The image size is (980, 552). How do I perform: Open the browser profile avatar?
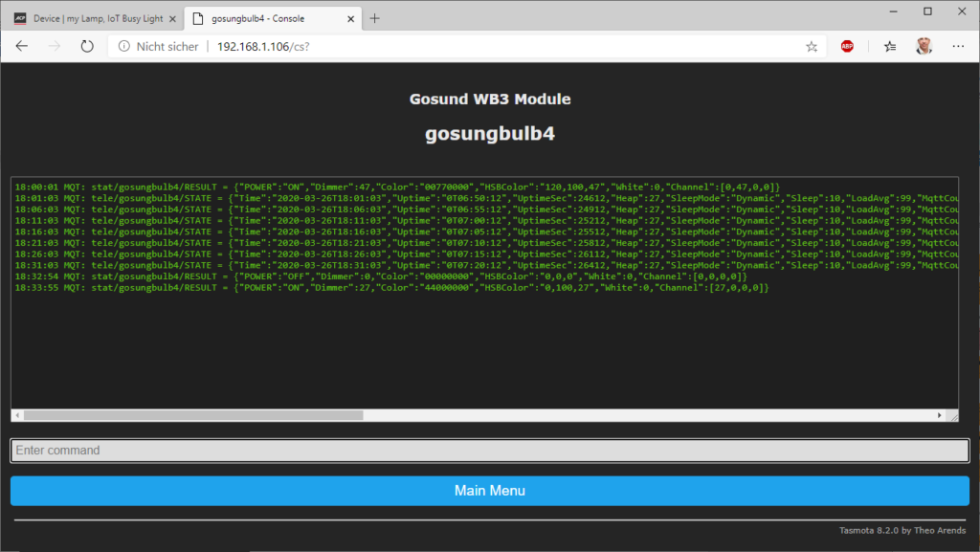point(924,46)
